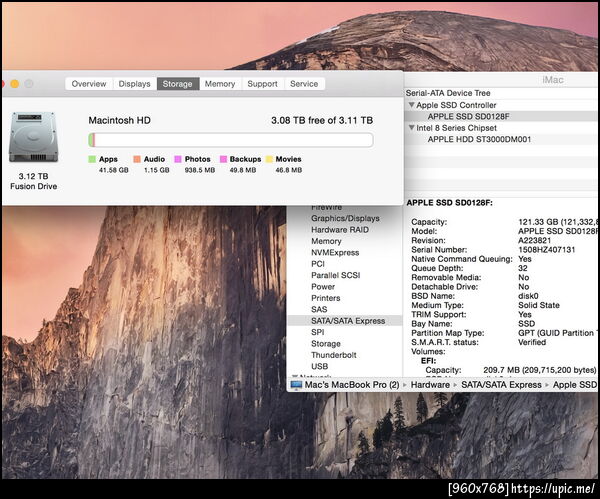Click the Audio size 1.15 GB
Image resolution: width=600 pixels, height=499 pixels.
157,170
